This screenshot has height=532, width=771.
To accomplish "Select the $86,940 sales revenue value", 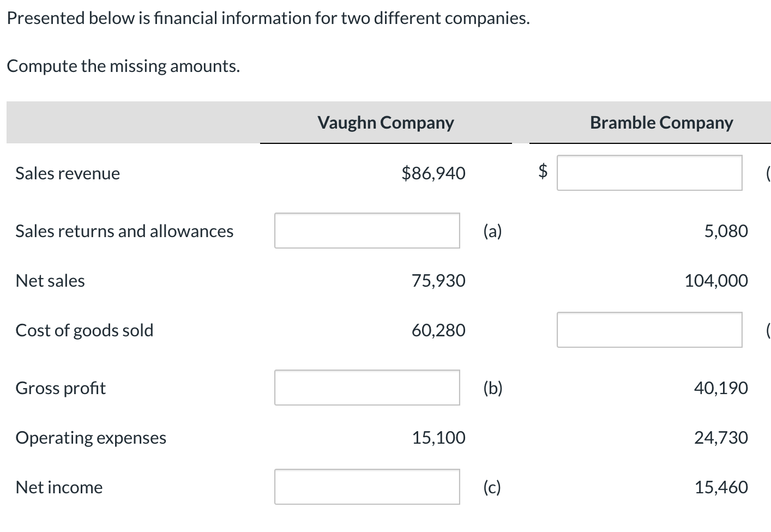I will pyautogui.click(x=433, y=173).
